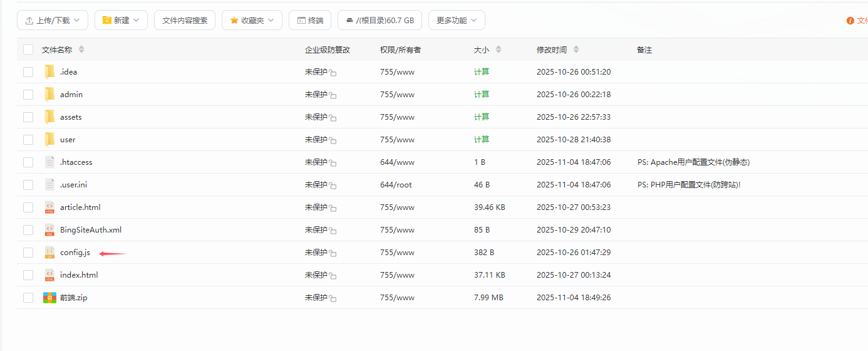Click the .htaccess file icon
Screen dimensions: 868x351
49,162
